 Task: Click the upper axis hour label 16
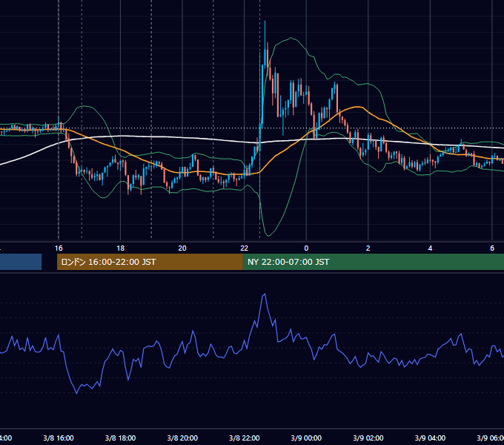pyautogui.click(x=59, y=248)
